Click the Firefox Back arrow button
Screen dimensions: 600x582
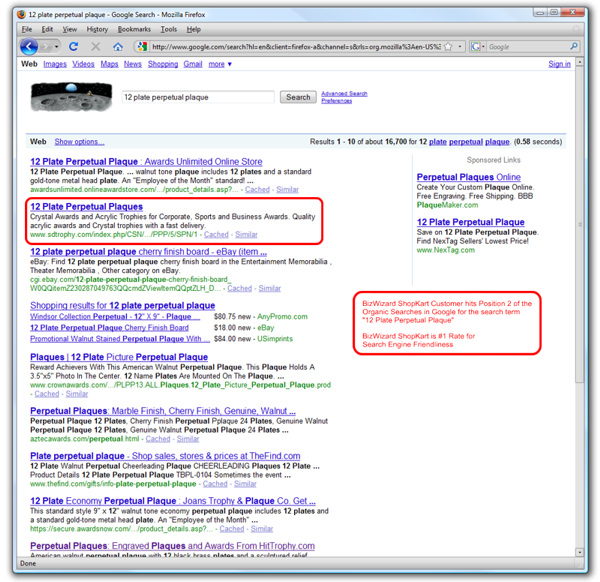pos(29,47)
